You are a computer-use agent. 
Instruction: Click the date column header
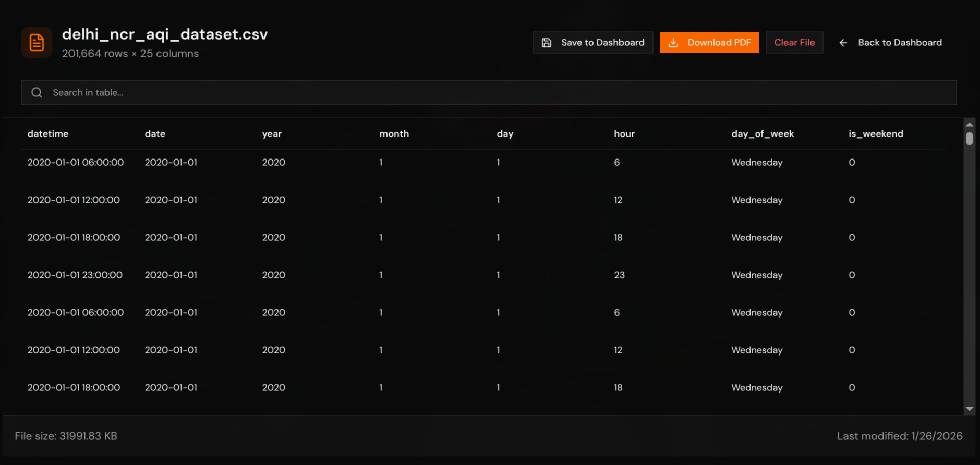tap(155, 134)
